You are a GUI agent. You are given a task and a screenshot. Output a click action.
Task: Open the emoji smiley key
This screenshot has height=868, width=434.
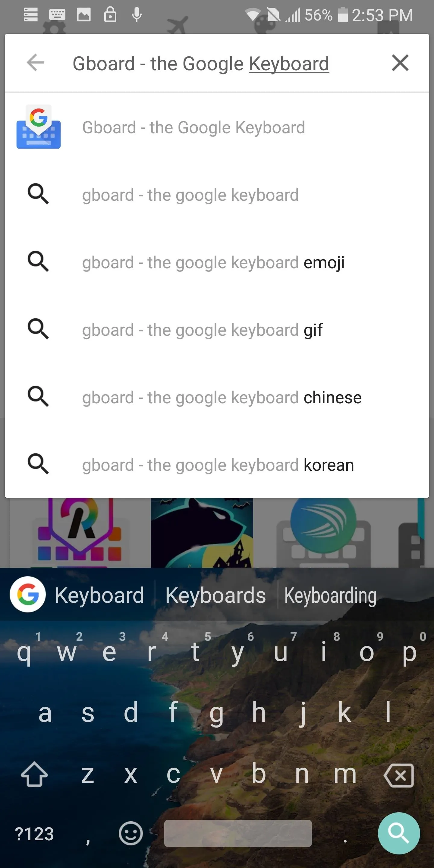131,833
